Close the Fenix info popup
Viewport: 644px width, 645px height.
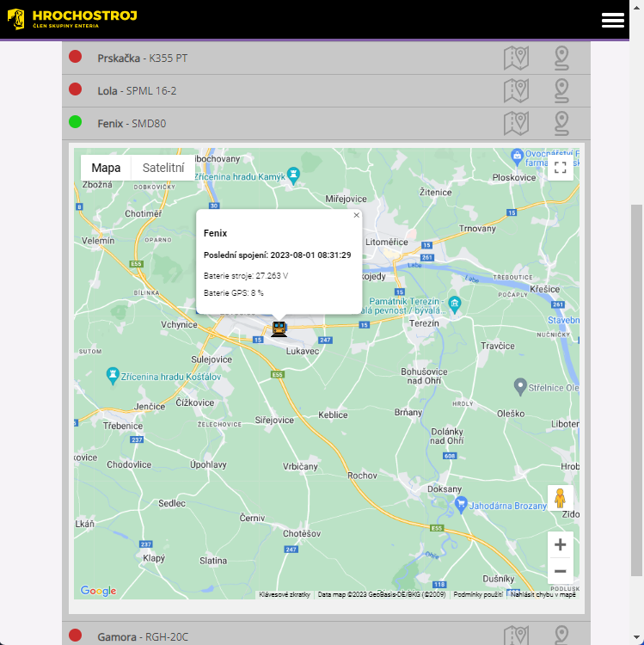356,215
